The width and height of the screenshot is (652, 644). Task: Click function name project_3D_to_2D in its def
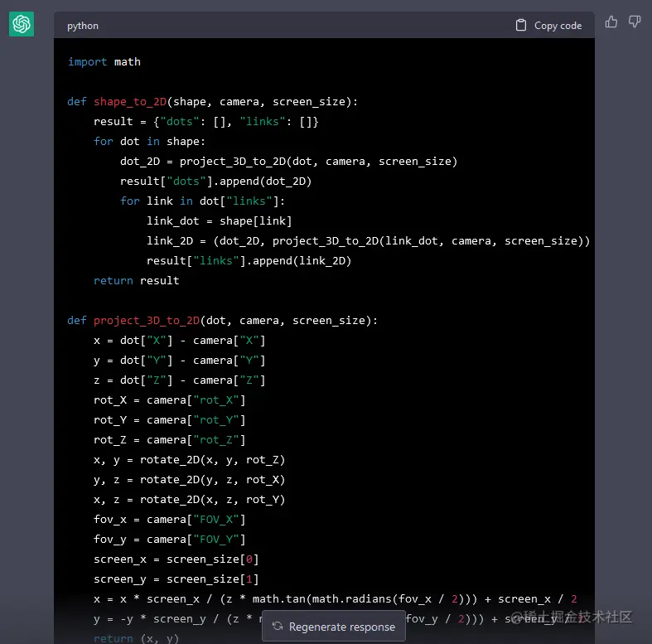click(147, 321)
